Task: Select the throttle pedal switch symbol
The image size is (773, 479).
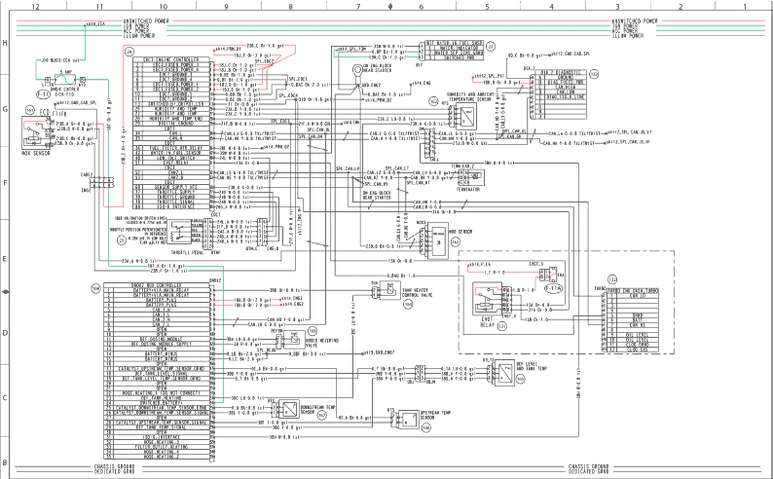Action: pyautogui.click(x=177, y=230)
